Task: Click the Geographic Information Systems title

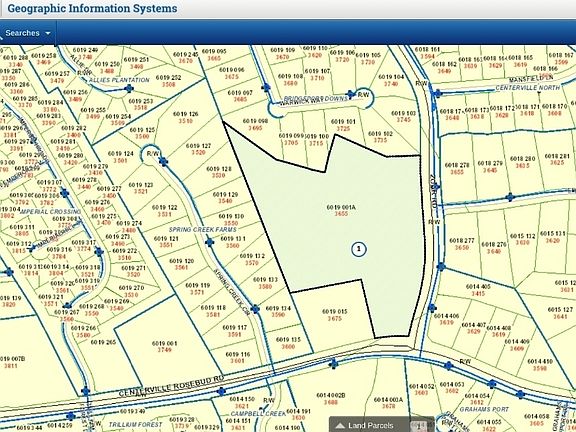Action: click(92, 8)
